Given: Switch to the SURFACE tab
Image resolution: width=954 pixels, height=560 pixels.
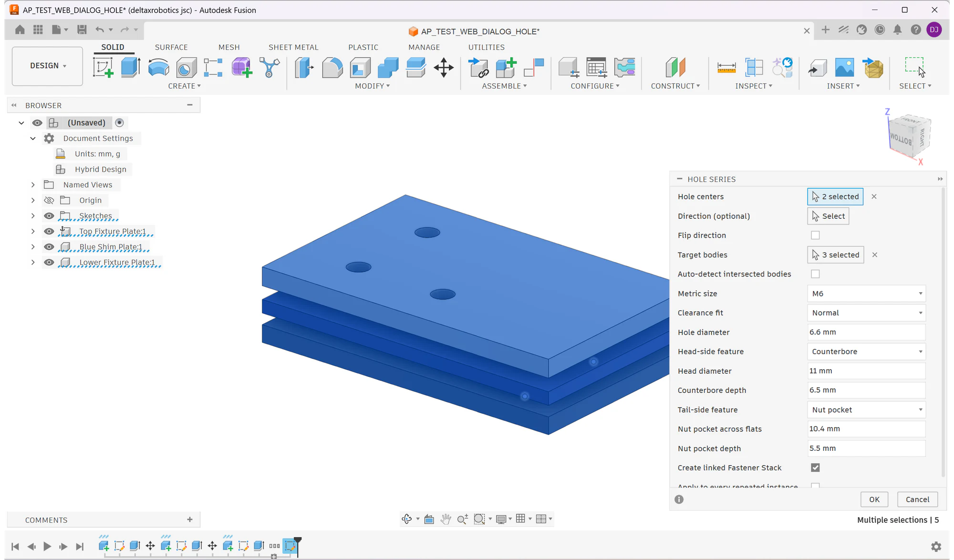Looking at the screenshot, I should pyautogui.click(x=171, y=47).
